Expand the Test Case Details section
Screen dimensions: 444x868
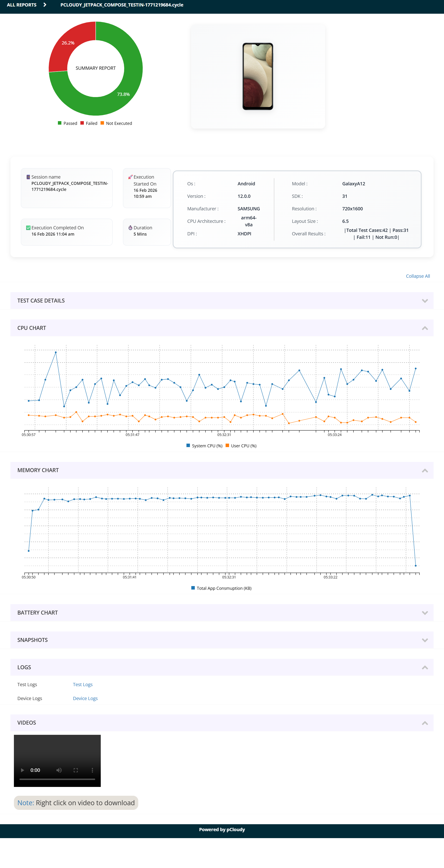coord(425,300)
